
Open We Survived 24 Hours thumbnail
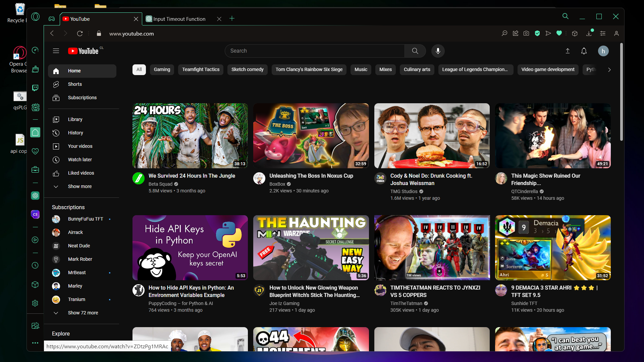coord(190,136)
